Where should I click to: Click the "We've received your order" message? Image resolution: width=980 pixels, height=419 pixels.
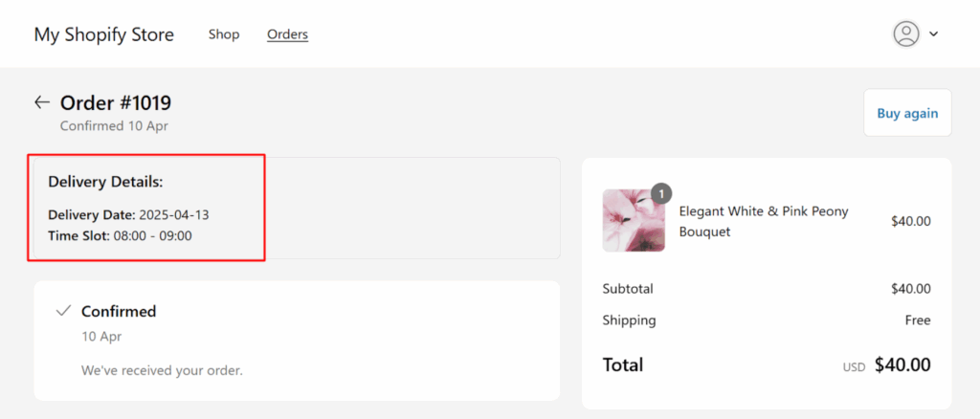(162, 369)
